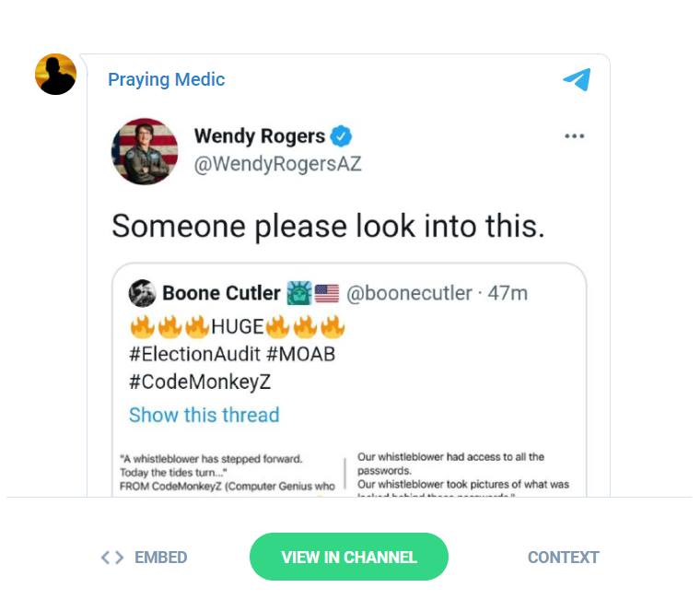Click the Statue of Liberty emoji
The width and height of the screenshot is (700, 611).
click(298, 293)
